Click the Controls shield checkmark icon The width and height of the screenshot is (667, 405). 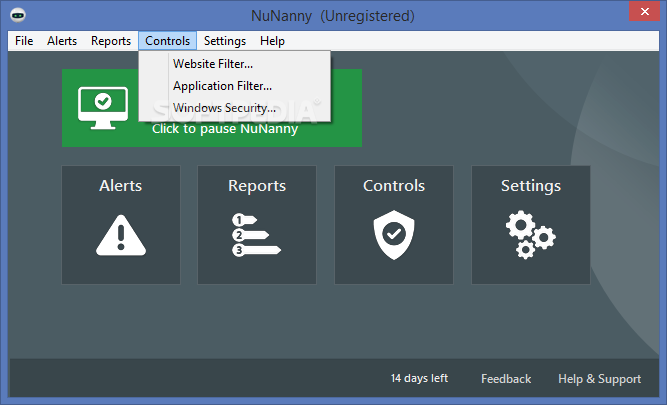[394, 234]
